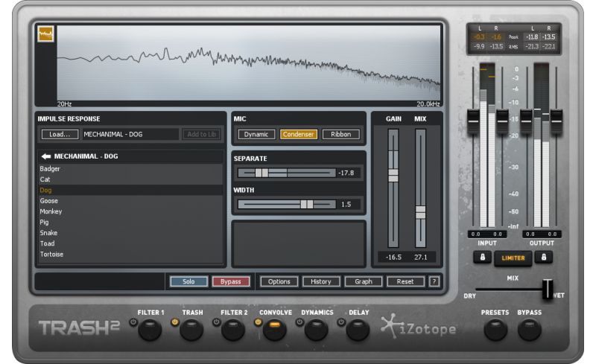Select the Monkey impulse
The height and width of the screenshot is (364, 596).
point(130,211)
